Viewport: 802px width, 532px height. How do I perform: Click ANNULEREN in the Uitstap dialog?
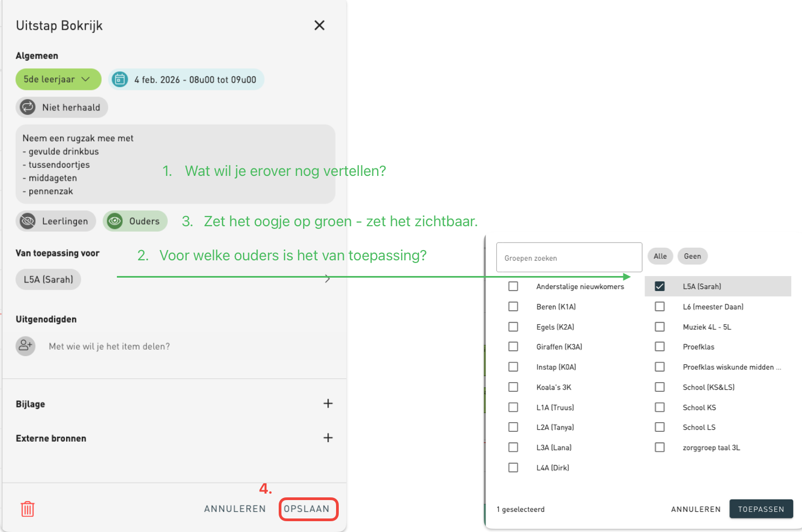[x=235, y=509]
